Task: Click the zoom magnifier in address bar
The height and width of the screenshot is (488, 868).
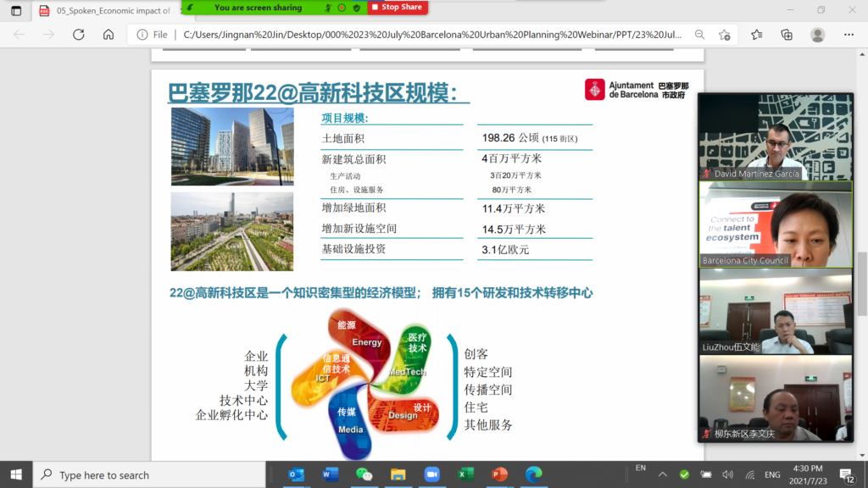Action: tap(699, 35)
